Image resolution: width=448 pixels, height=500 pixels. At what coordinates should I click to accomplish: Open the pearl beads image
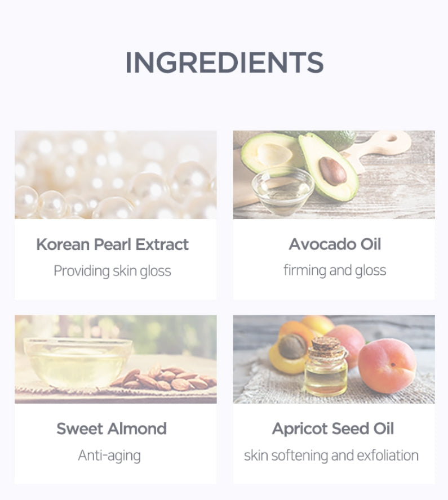[116, 175]
